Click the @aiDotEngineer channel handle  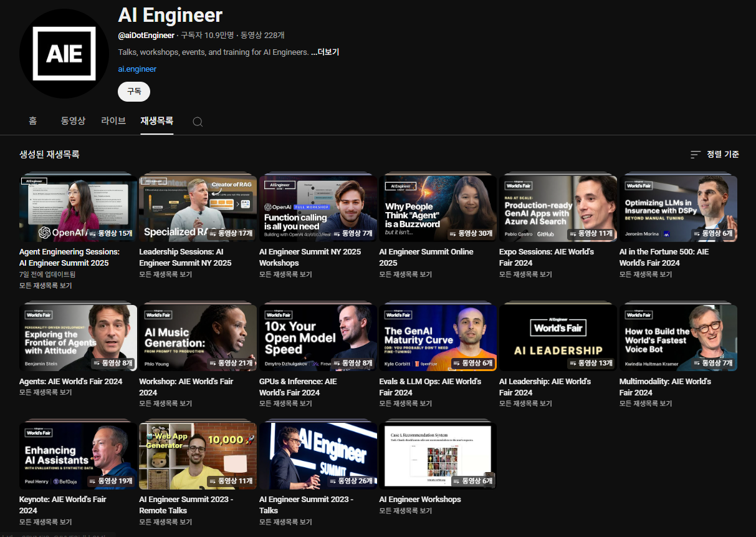pos(146,36)
